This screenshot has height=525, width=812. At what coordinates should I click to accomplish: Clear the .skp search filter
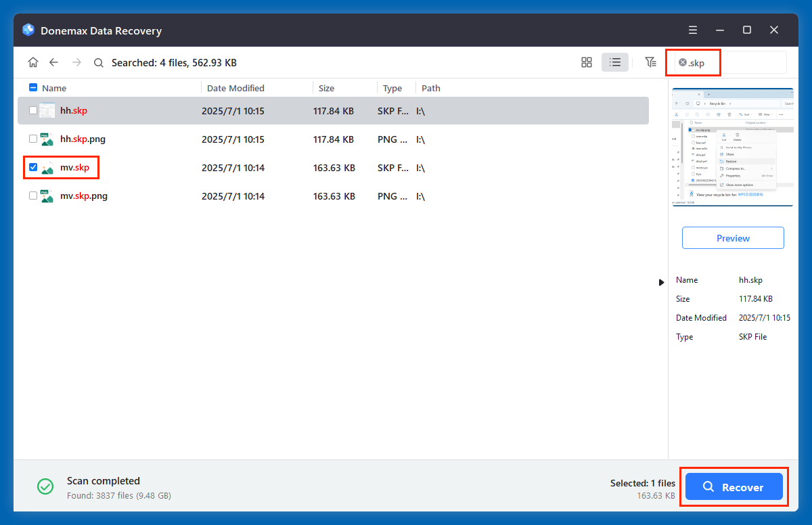tap(683, 62)
